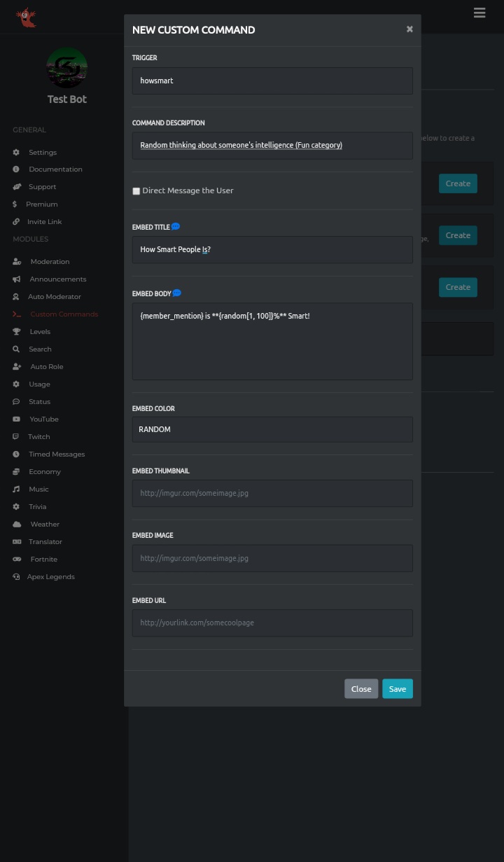
Task: Click the Weather cloud icon
Action: [x=17, y=524]
